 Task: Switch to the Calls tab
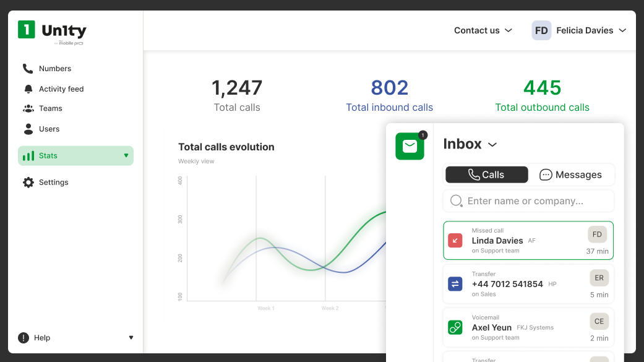[x=487, y=175]
